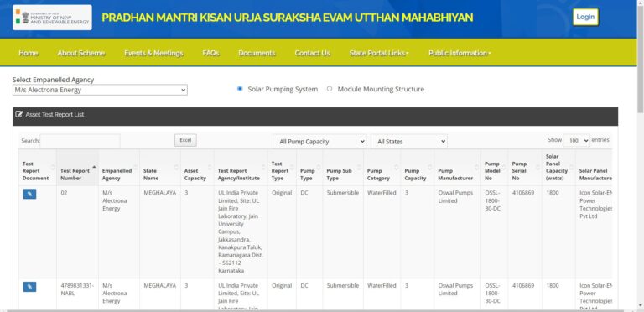The width and height of the screenshot is (644, 312).
Task: Go to About Scheme page
Action: 80,53
